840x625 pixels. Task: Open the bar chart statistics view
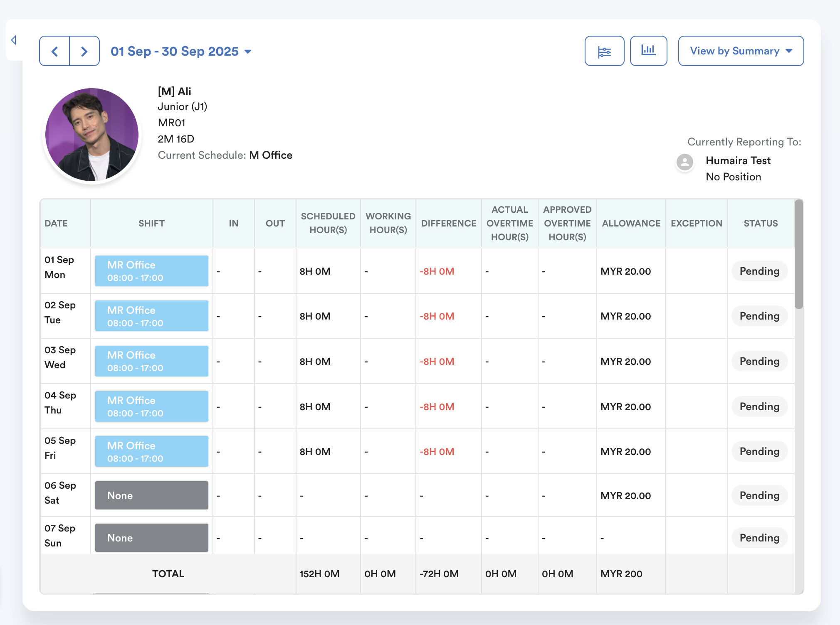(x=648, y=51)
